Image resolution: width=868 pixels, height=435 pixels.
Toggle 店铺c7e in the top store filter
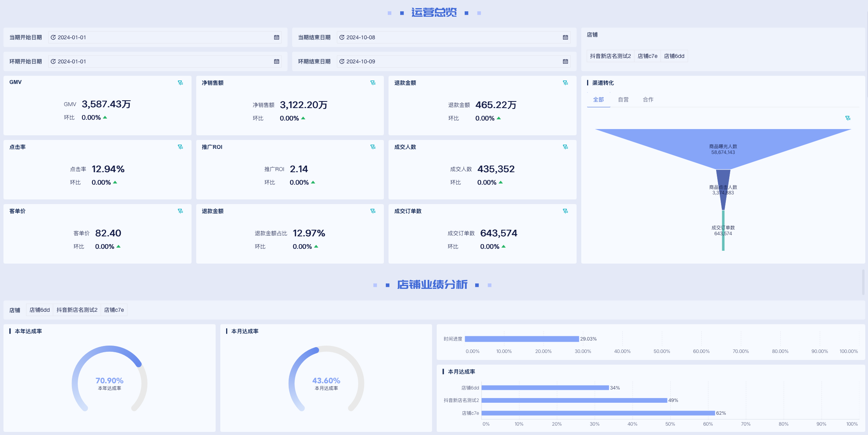(647, 56)
